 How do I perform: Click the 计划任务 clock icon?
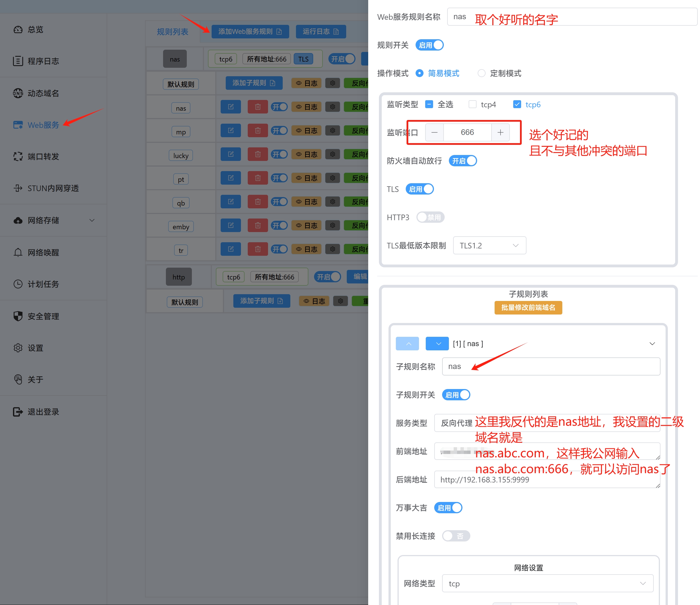(18, 284)
